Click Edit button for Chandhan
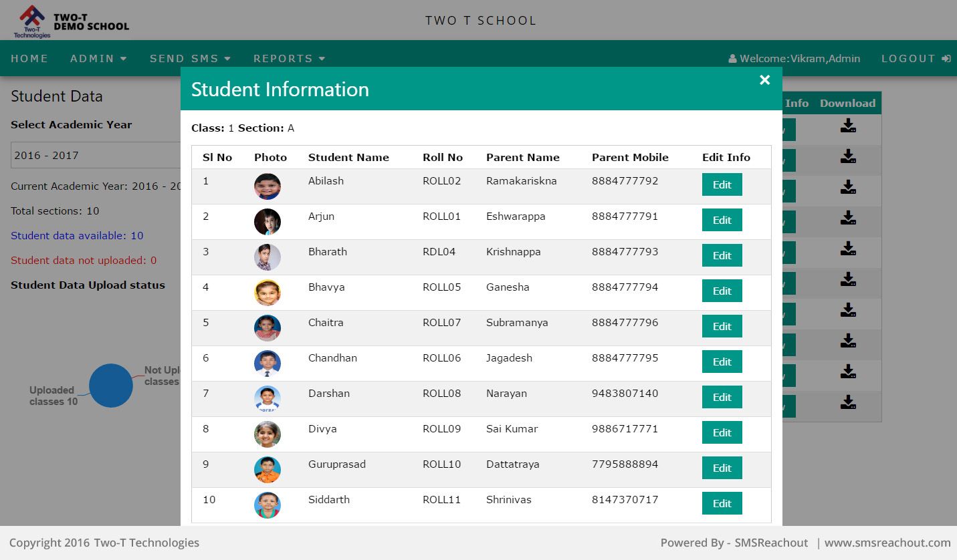 (722, 362)
